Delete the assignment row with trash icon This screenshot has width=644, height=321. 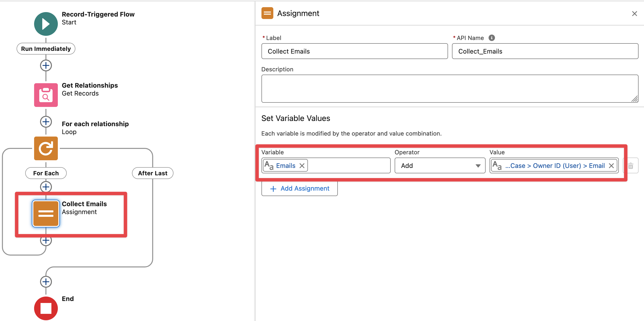(x=630, y=166)
